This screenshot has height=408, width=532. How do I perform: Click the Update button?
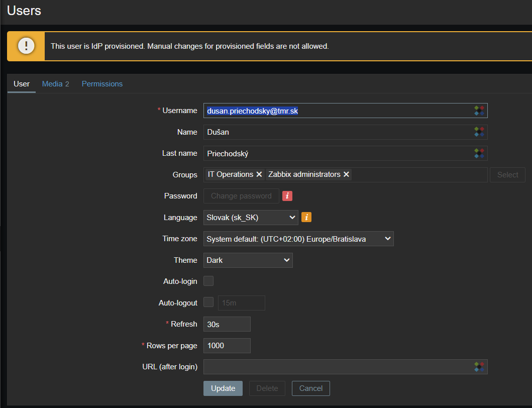(223, 388)
